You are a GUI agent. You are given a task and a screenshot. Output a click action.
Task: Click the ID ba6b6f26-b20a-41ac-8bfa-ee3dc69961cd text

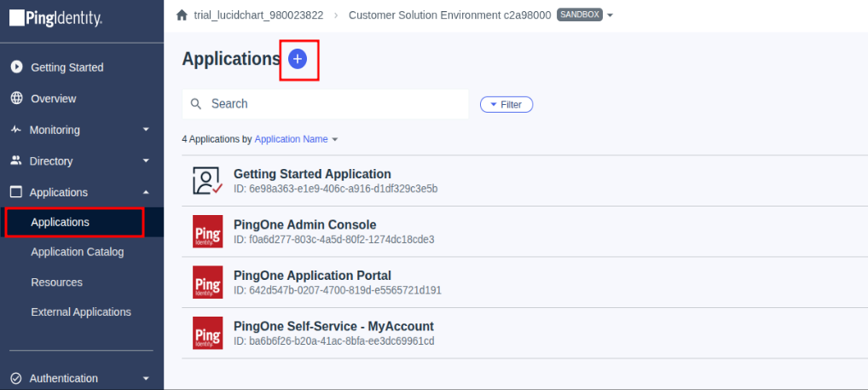pos(333,341)
